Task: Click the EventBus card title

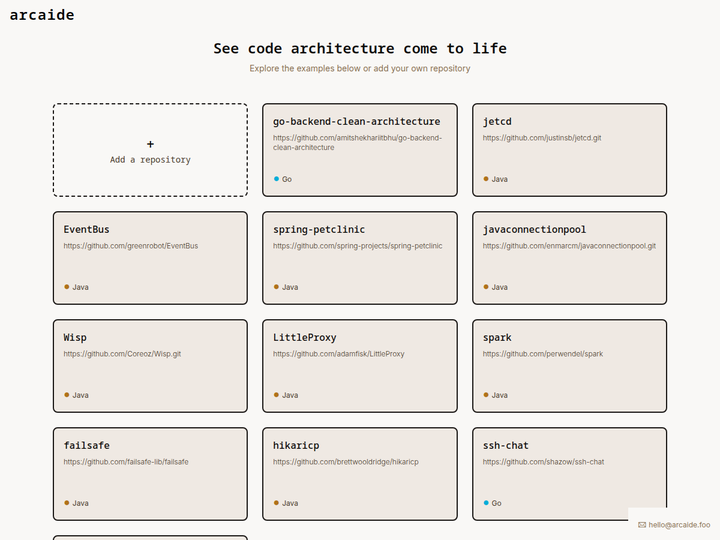Action: tap(86, 230)
